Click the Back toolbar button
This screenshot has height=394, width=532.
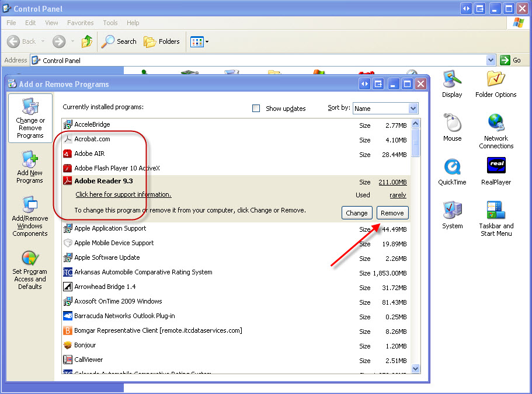click(x=22, y=41)
